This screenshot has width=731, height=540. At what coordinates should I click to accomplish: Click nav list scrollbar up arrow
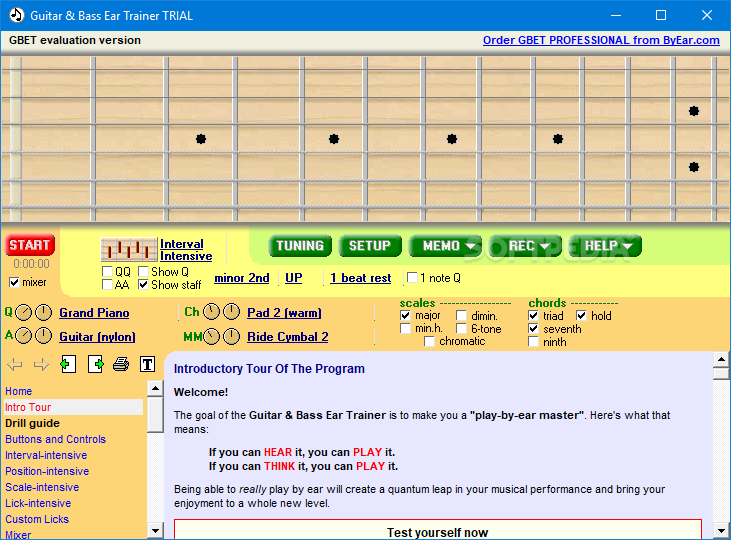[155, 388]
